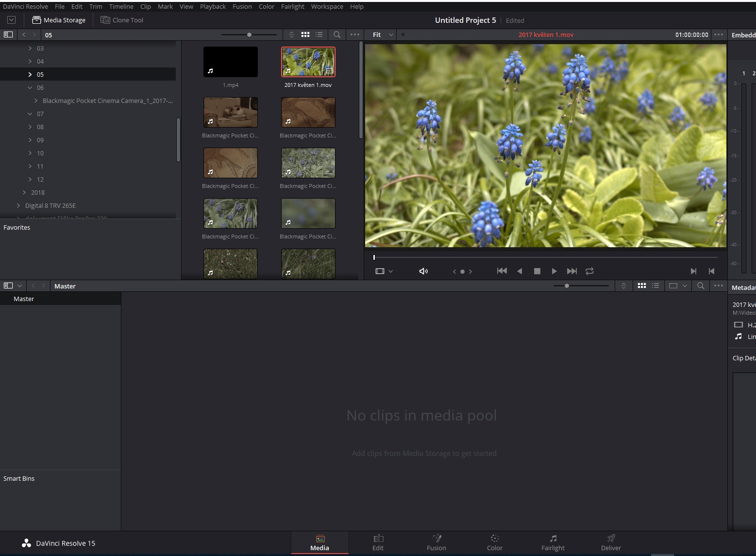Open the Fairlight audio page
Screen dimensions: 756x556
pyautogui.click(x=553, y=542)
